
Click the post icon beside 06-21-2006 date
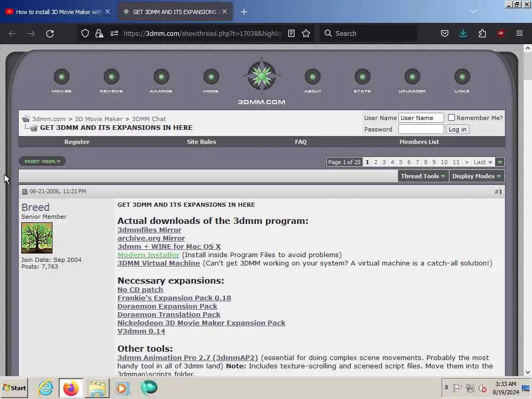pos(25,192)
